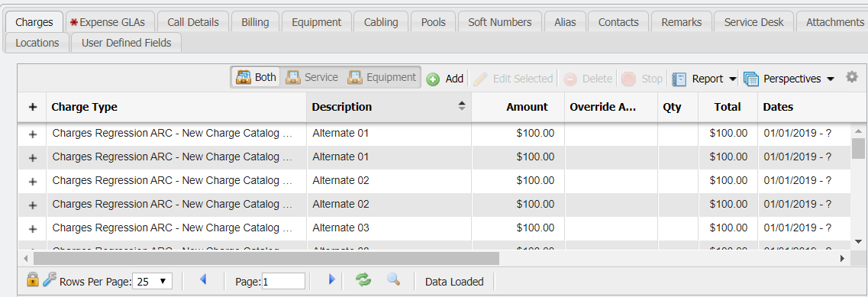Click the vertical scrollbar thumb
The height and width of the screenshot is (297, 868).
point(858,148)
